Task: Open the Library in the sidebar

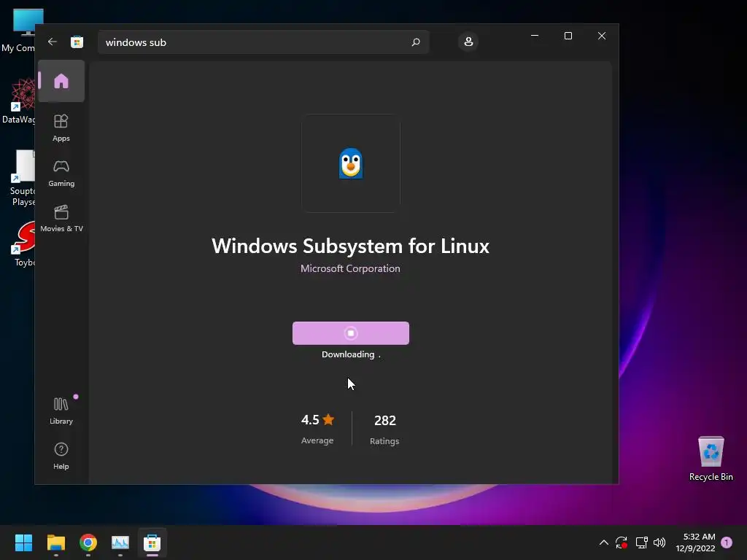Action: coord(61,411)
